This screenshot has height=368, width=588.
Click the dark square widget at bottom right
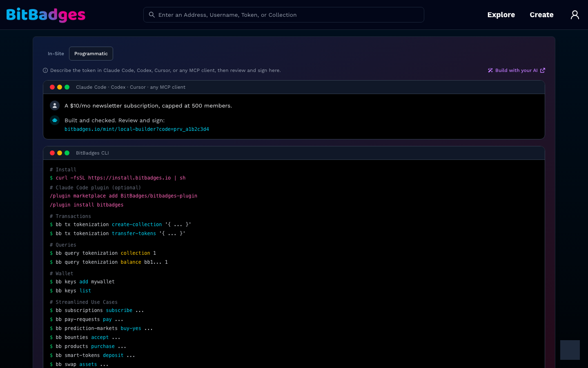point(570,350)
